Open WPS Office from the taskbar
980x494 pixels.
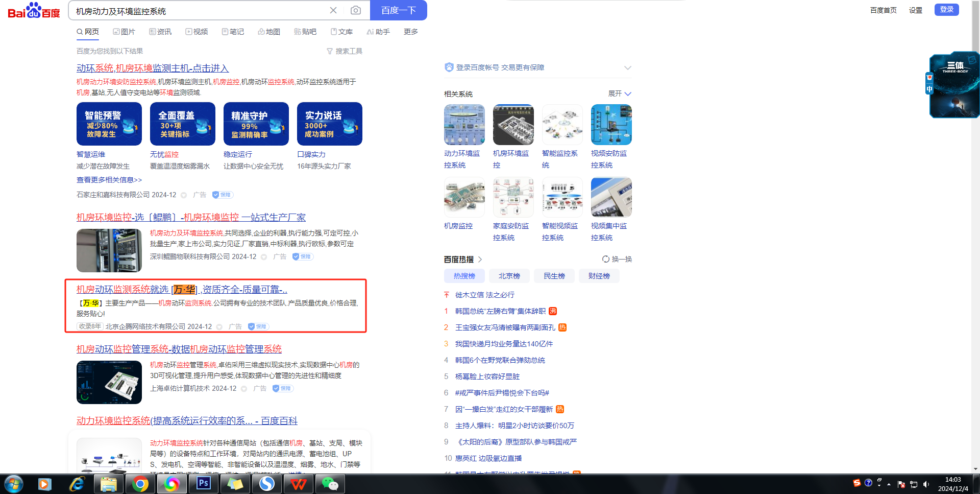coord(298,484)
